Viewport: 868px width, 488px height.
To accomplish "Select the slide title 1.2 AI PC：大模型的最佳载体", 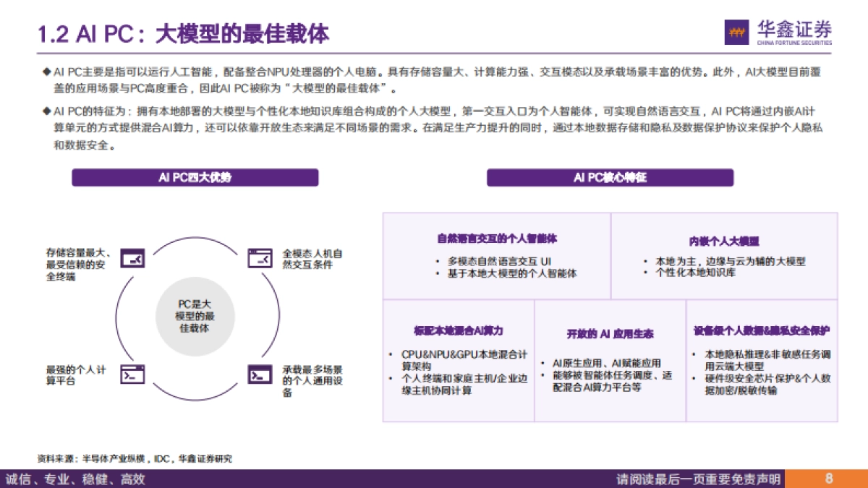I will point(184,32).
